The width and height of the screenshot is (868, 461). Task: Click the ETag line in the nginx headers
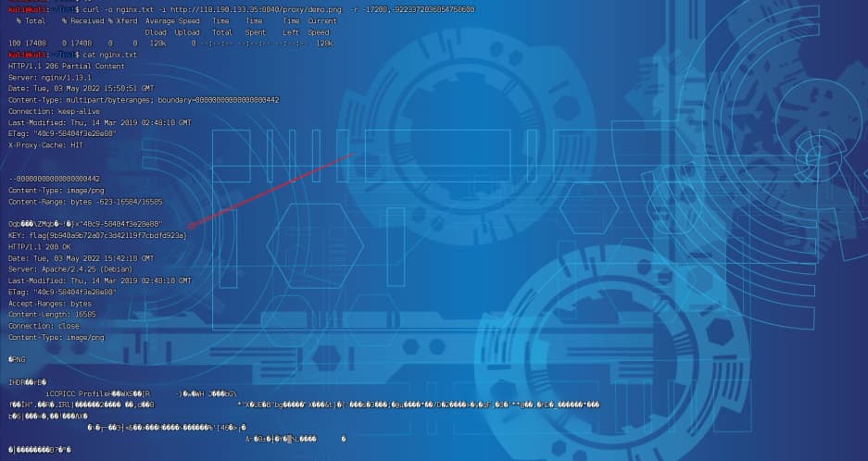63,134
